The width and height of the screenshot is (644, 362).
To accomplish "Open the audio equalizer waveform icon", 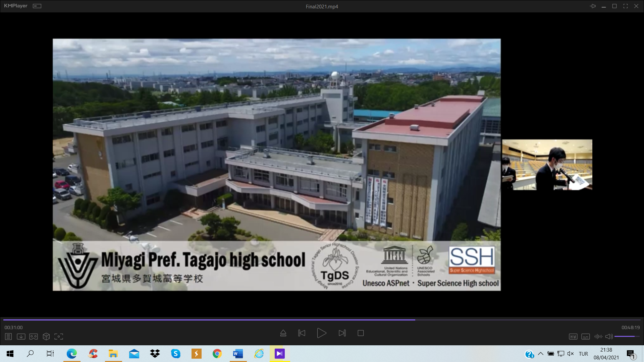I will pos(598,337).
